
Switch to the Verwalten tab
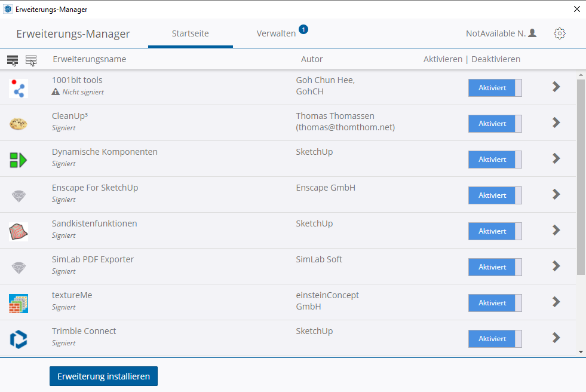coord(276,33)
